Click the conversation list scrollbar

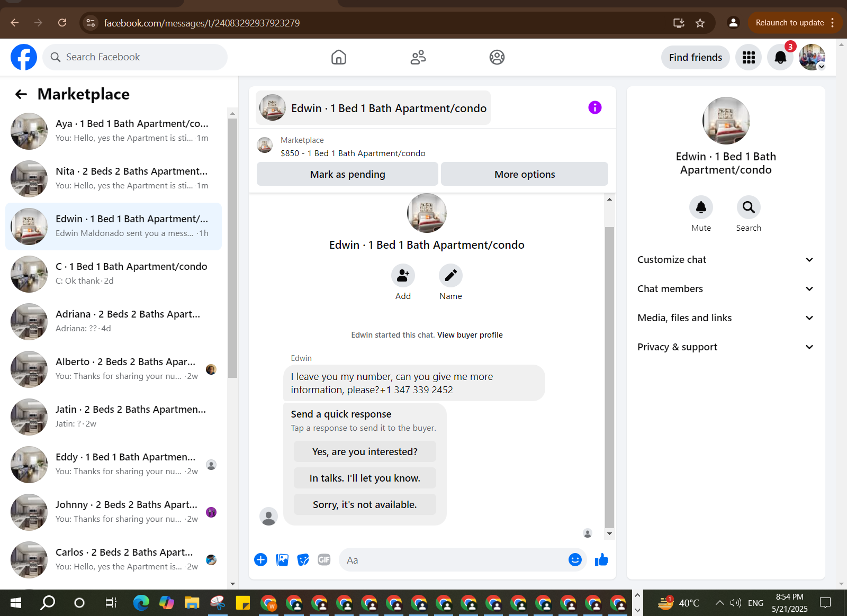pyautogui.click(x=232, y=248)
